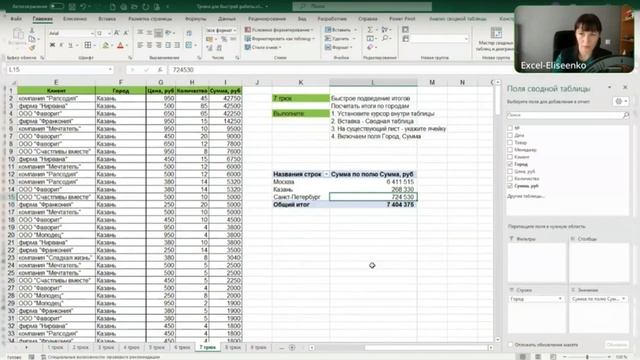The height and width of the screenshot is (360, 640).
Task: Click the Insert cells button (Вставить)
Action: [x=341, y=30]
